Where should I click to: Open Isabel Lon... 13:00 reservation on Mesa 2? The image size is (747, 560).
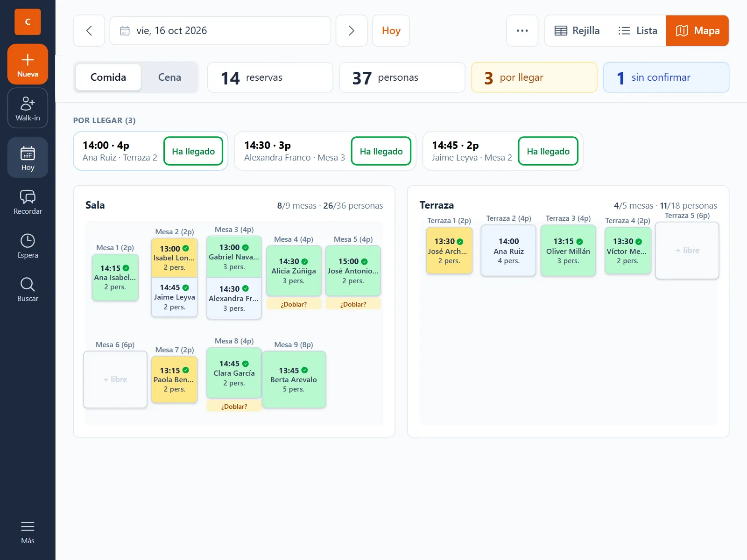tap(174, 258)
